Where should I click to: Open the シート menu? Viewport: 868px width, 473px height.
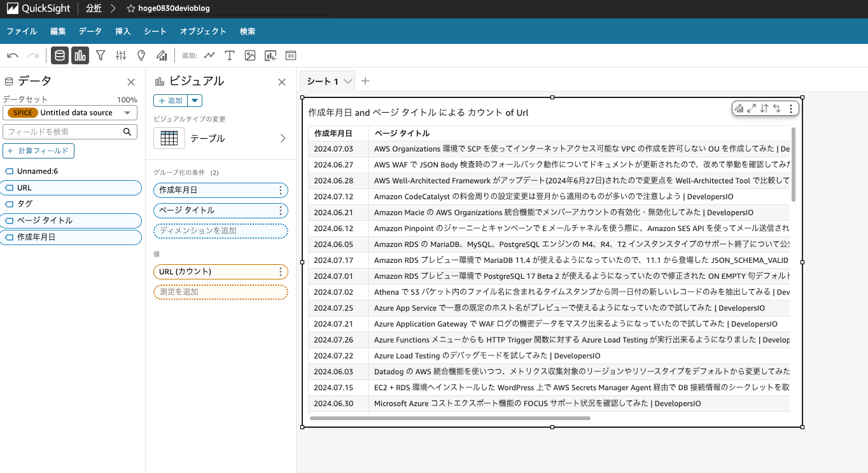tap(155, 31)
